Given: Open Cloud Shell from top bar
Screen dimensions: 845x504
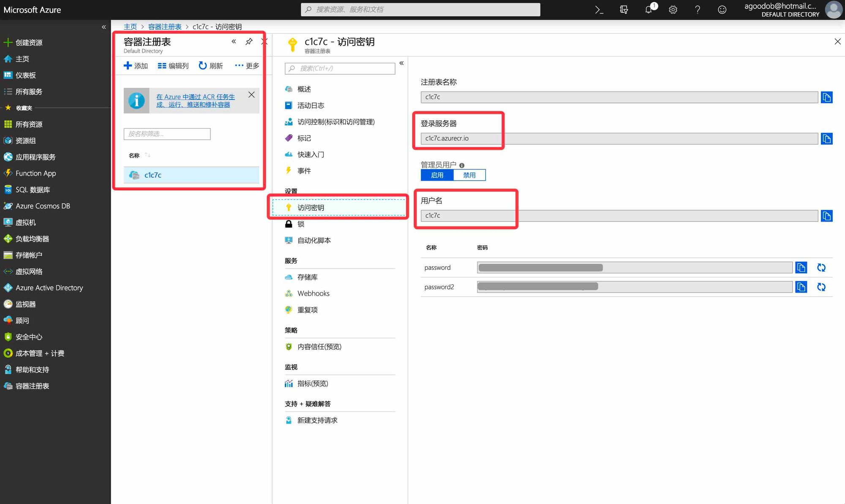Looking at the screenshot, I should [x=599, y=10].
